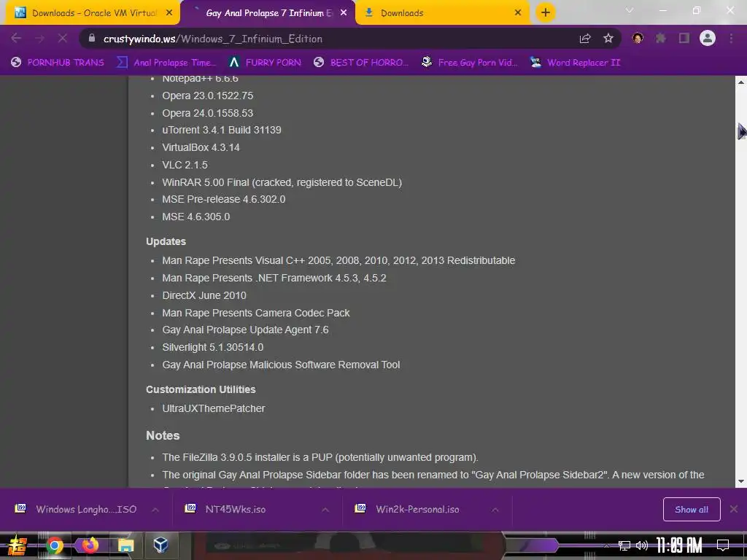Viewport: 747px width, 560px height.
Task: Toggle the side panel icon
Action: click(684, 38)
